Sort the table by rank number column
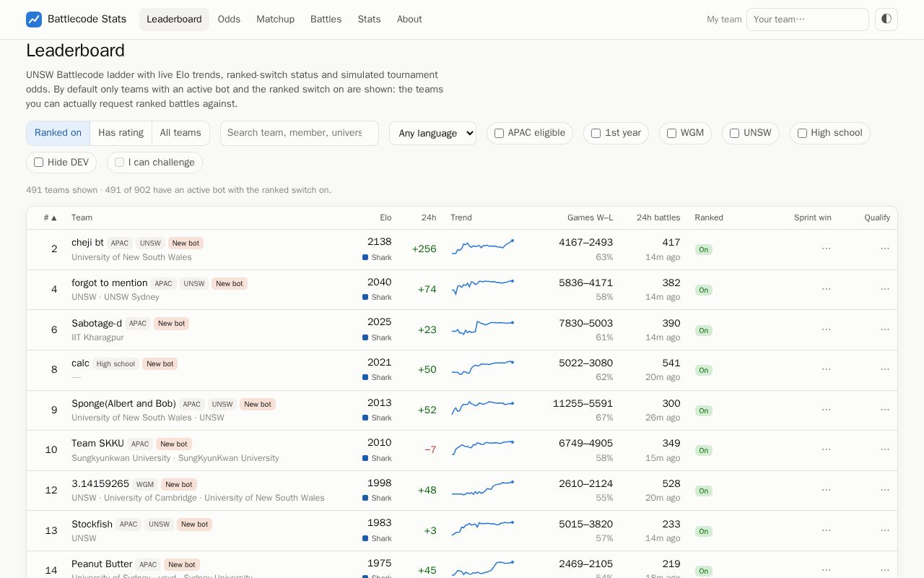 [50, 217]
